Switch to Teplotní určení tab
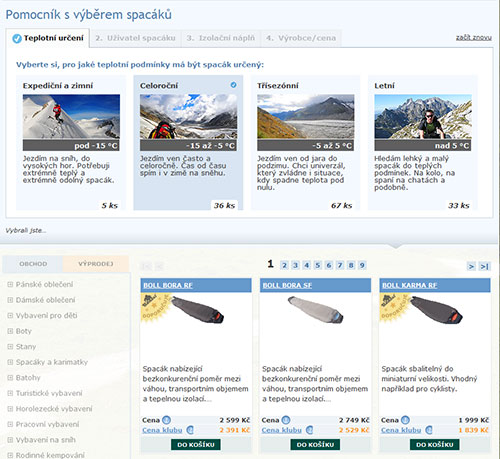500x459 pixels. click(48, 38)
